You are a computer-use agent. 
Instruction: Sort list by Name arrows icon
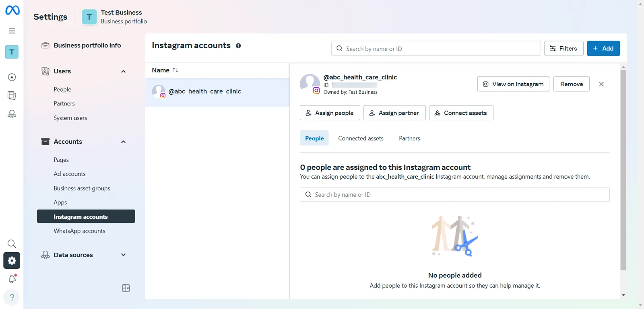[x=175, y=70]
